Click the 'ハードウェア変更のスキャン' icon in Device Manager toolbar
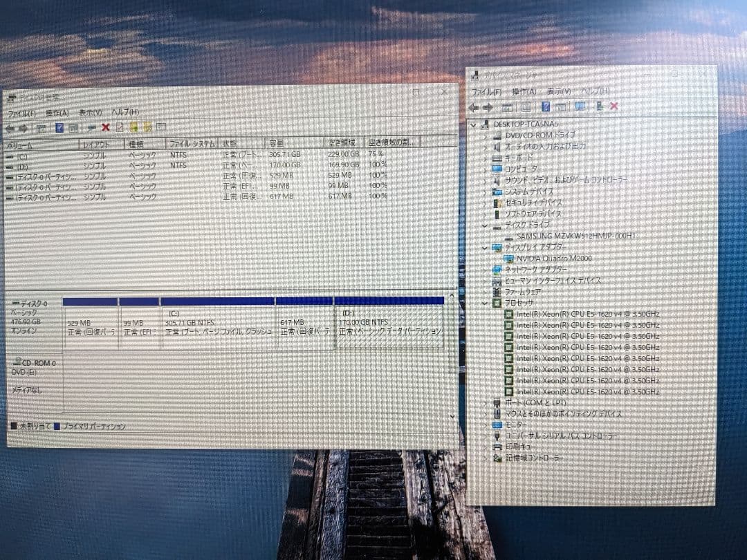The width and height of the screenshot is (747, 560). click(x=580, y=106)
